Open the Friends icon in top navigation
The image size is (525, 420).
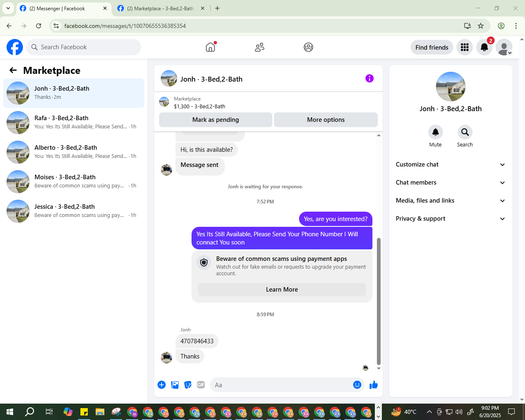click(260, 47)
